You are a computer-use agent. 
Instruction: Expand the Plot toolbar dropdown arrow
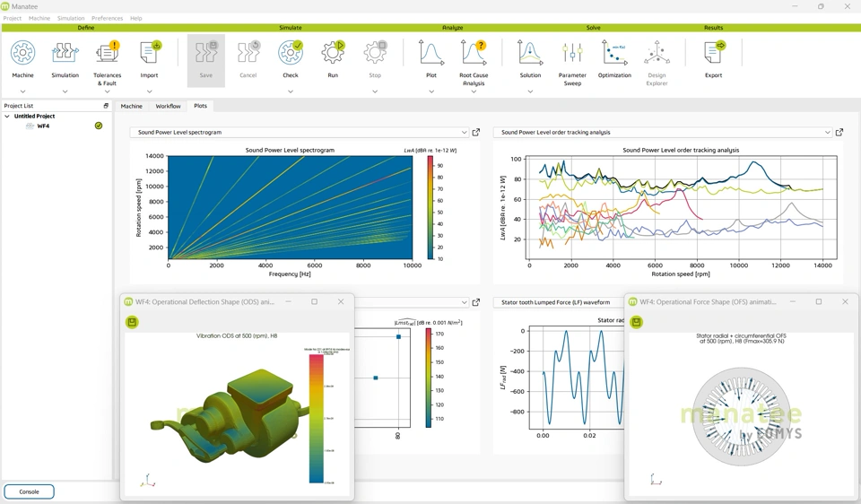click(x=431, y=91)
